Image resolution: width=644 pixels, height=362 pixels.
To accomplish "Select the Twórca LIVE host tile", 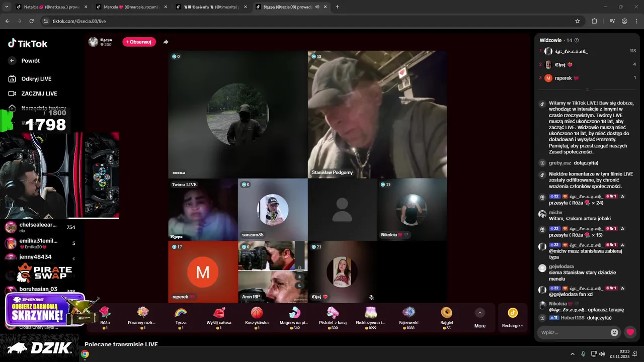I will click(x=203, y=210).
